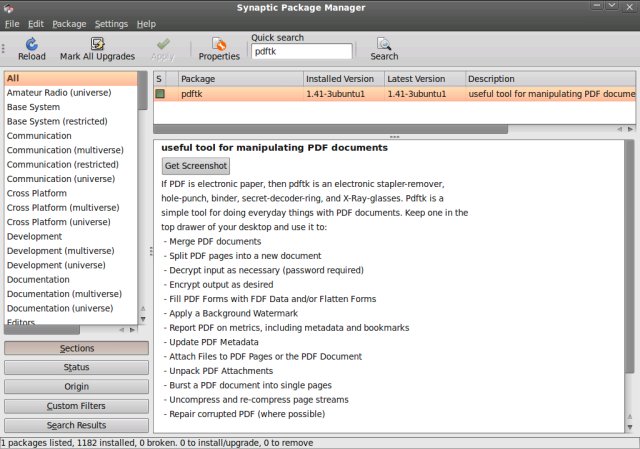Image resolution: width=640 pixels, height=449 pixels.
Task: Click sections list horizontal scrollbar
Action: click(42, 330)
